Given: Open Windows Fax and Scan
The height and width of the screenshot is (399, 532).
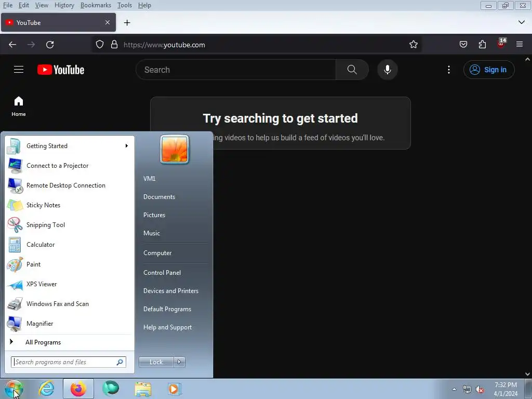Looking at the screenshot, I should coord(70,303).
